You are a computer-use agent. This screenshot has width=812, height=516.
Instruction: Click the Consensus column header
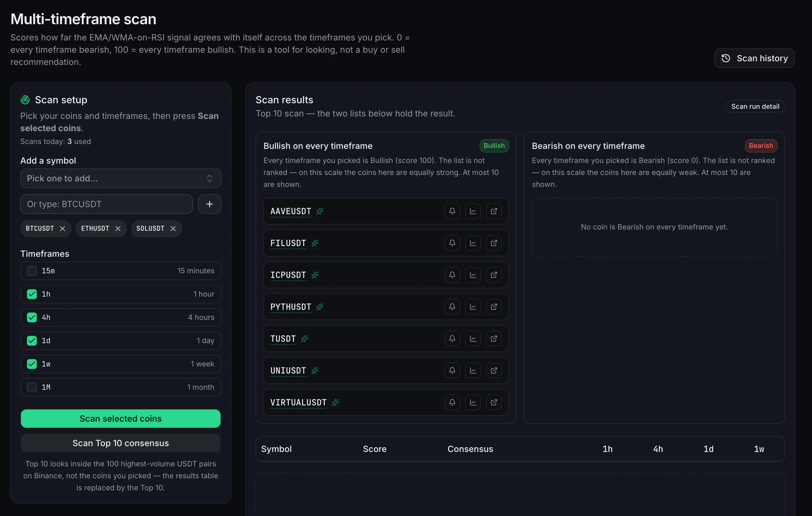click(x=470, y=449)
